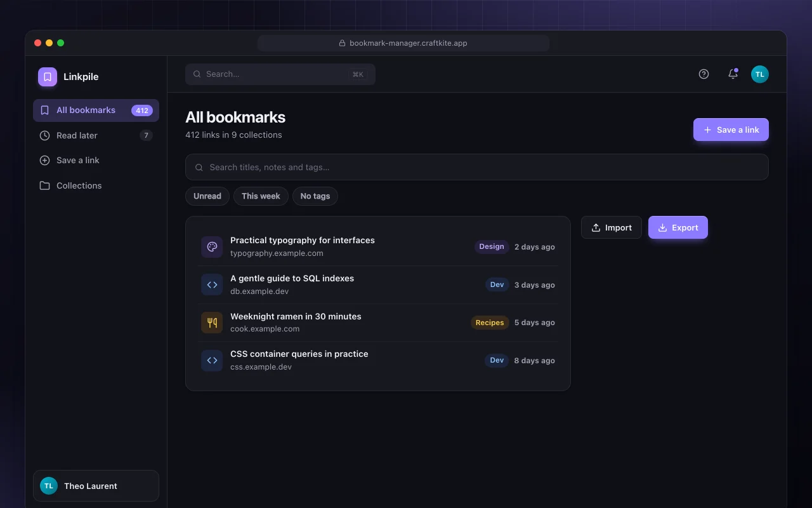The height and width of the screenshot is (508, 812).
Task: Click the Import button
Action: [612, 227]
